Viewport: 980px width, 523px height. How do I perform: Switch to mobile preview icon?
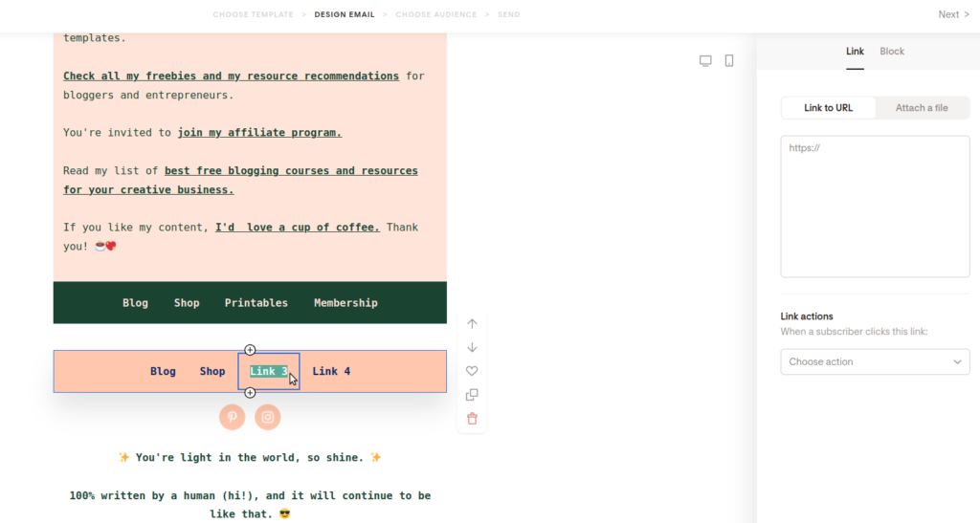coord(728,60)
